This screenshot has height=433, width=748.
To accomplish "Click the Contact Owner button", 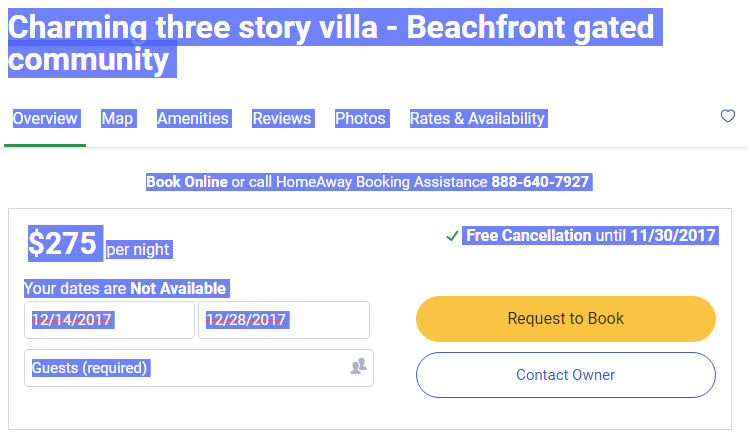I will [x=566, y=375].
